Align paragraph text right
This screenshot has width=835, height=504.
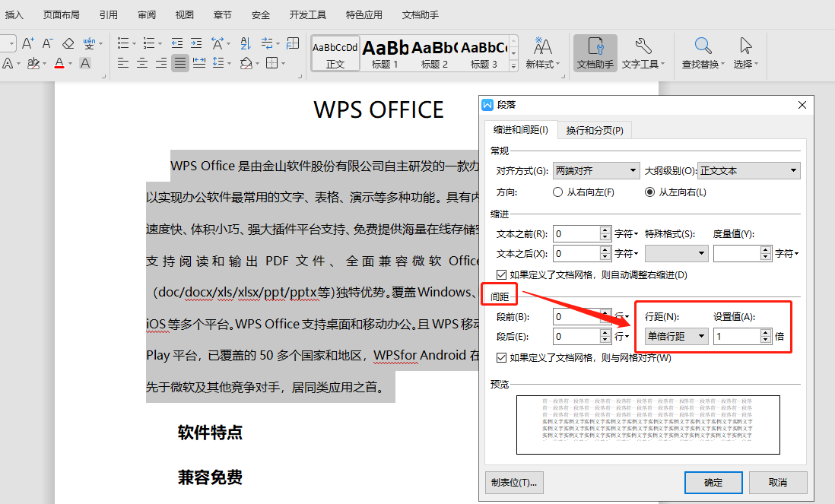point(161,63)
